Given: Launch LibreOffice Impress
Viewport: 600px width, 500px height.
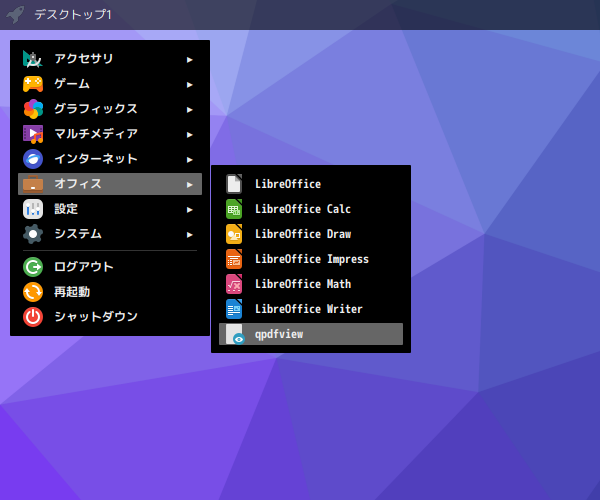Looking at the screenshot, I should pos(311,259).
